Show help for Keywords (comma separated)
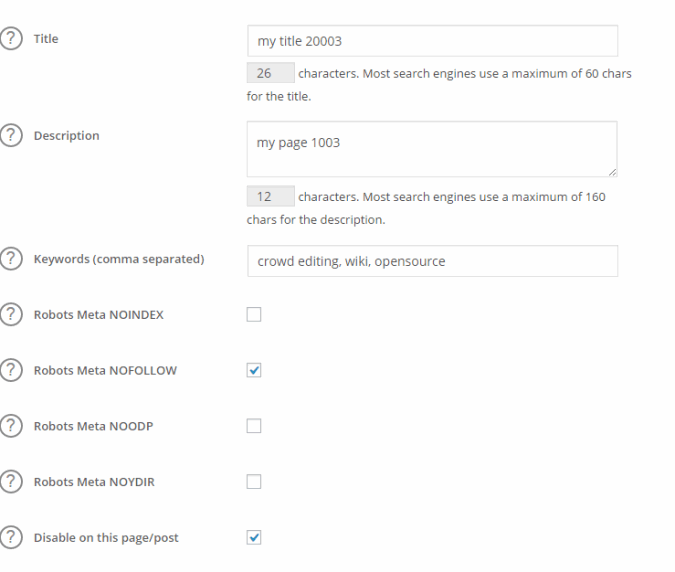 click(x=11, y=259)
